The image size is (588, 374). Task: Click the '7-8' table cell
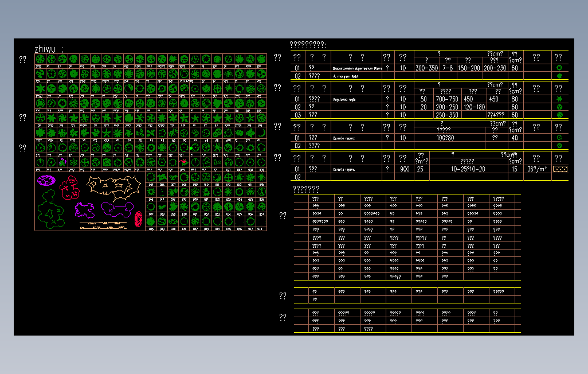pos(448,68)
